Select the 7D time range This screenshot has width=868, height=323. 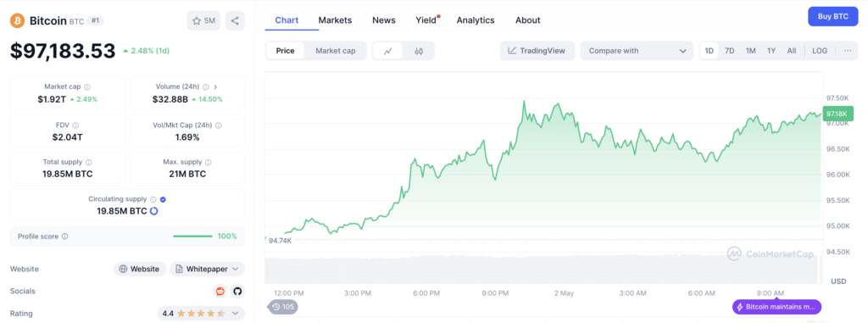coord(730,51)
